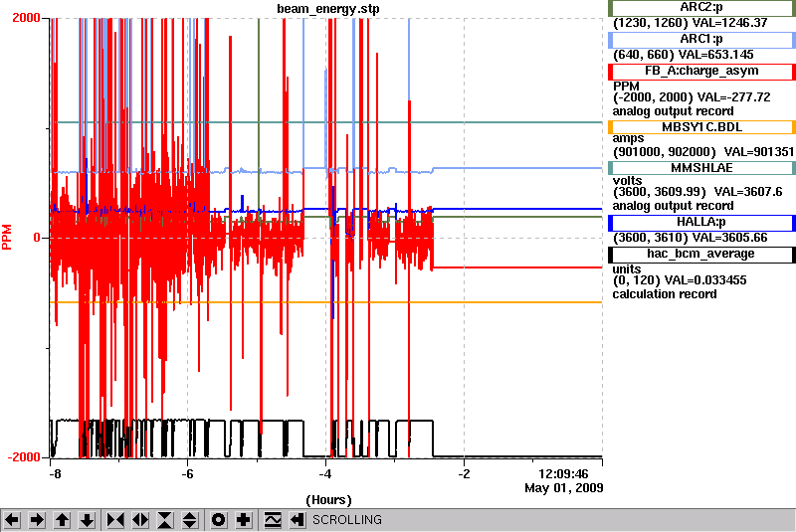Click the horizontal expand time button

140,520
